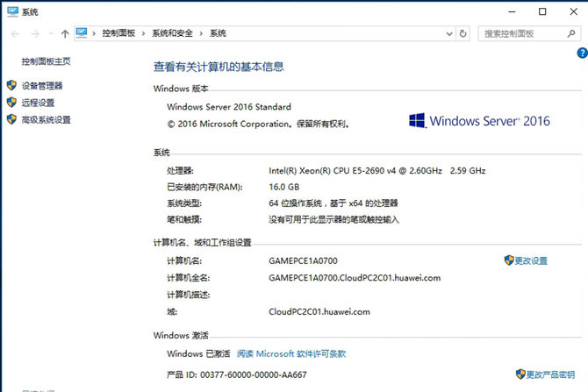Click shield icon beside 高级系统设置
This screenshot has width=588, height=392.
[11, 119]
